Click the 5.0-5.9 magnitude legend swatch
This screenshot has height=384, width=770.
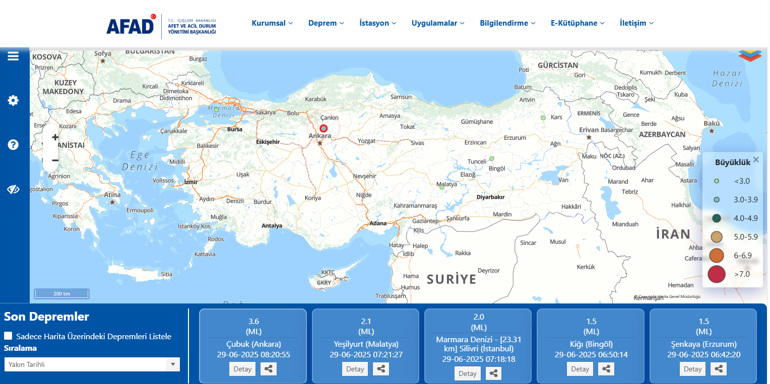(x=716, y=237)
